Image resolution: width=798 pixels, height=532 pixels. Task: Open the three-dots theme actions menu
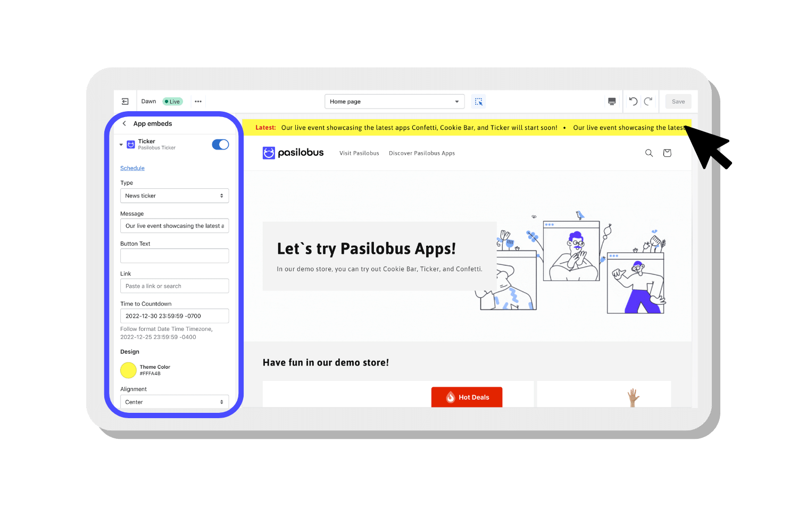pyautogui.click(x=198, y=102)
